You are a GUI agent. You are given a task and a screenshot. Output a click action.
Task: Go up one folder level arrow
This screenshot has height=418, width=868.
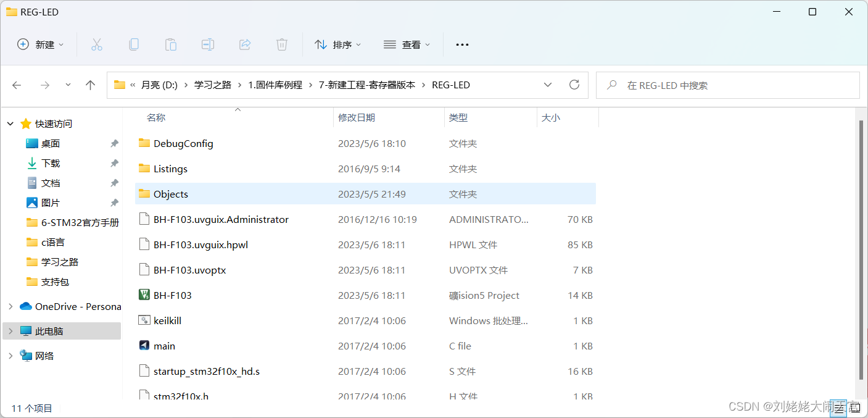coord(91,85)
